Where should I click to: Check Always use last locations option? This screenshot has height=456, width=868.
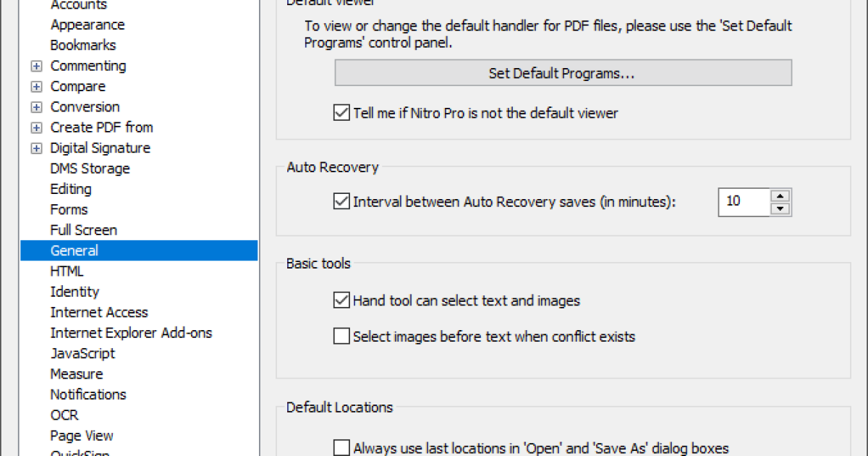(x=341, y=448)
